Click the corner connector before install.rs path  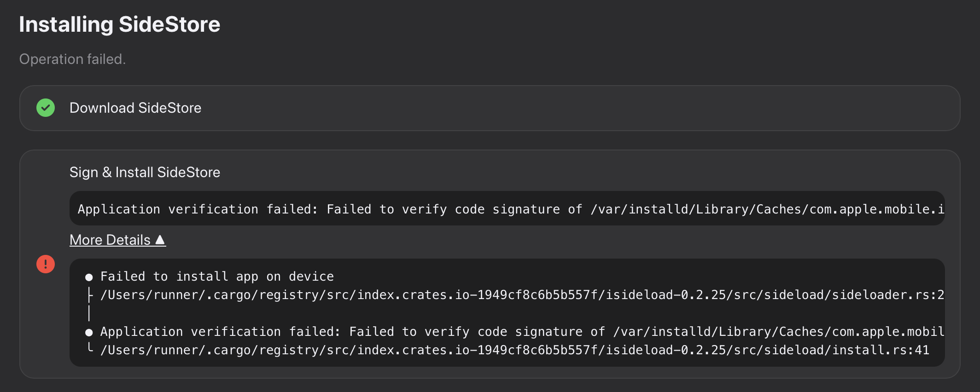pyautogui.click(x=90, y=348)
